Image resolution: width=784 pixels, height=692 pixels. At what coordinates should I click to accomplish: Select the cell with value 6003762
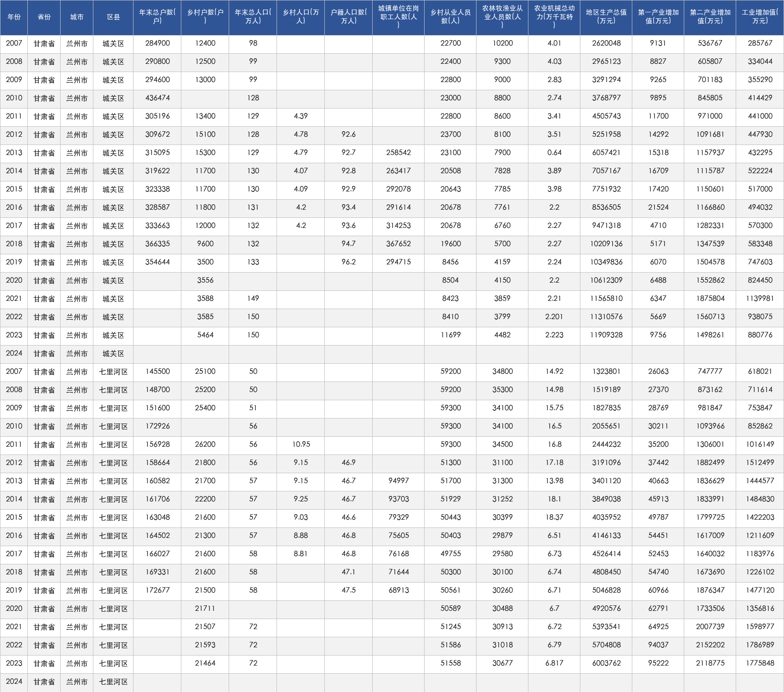pyautogui.click(x=606, y=664)
